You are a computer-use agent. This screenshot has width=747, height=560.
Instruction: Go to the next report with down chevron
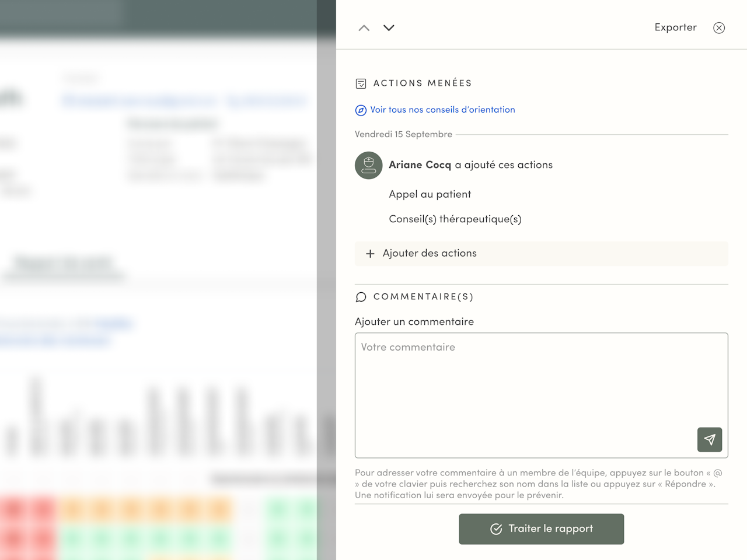point(389,28)
